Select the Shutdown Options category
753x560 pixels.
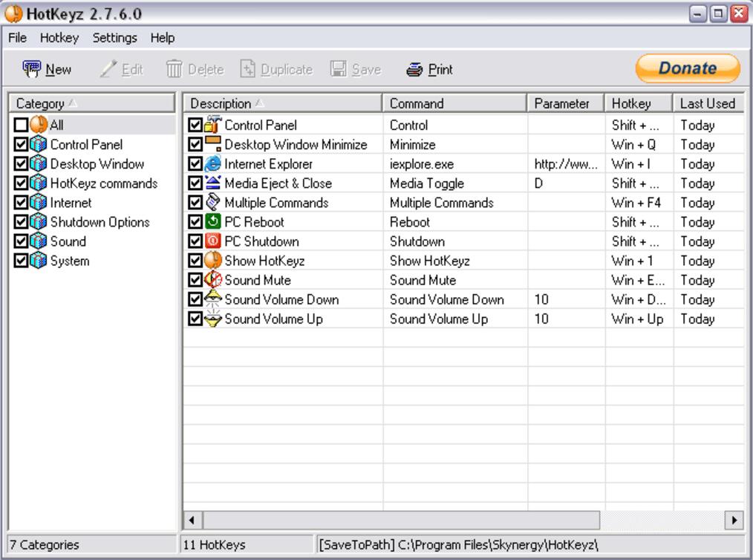pyautogui.click(x=100, y=222)
